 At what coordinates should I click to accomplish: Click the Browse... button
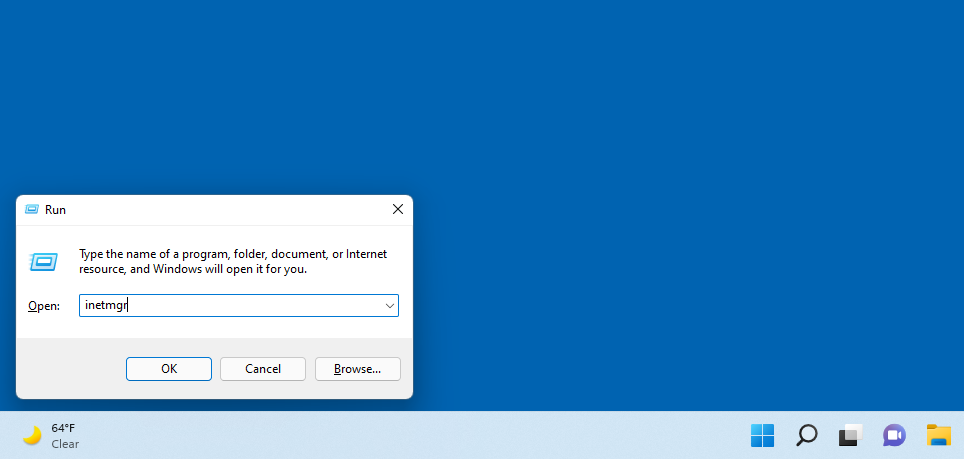pyautogui.click(x=357, y=369)
